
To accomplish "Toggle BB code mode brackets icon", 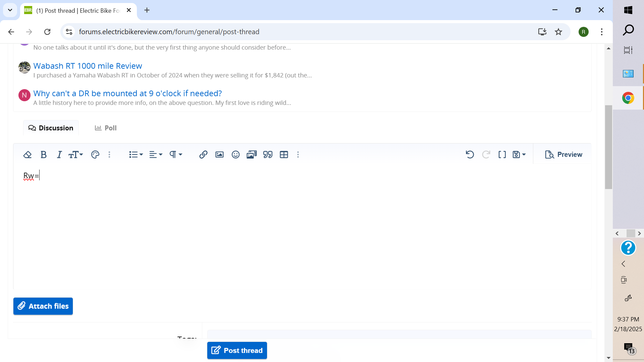I will click(x=502, y=155).
